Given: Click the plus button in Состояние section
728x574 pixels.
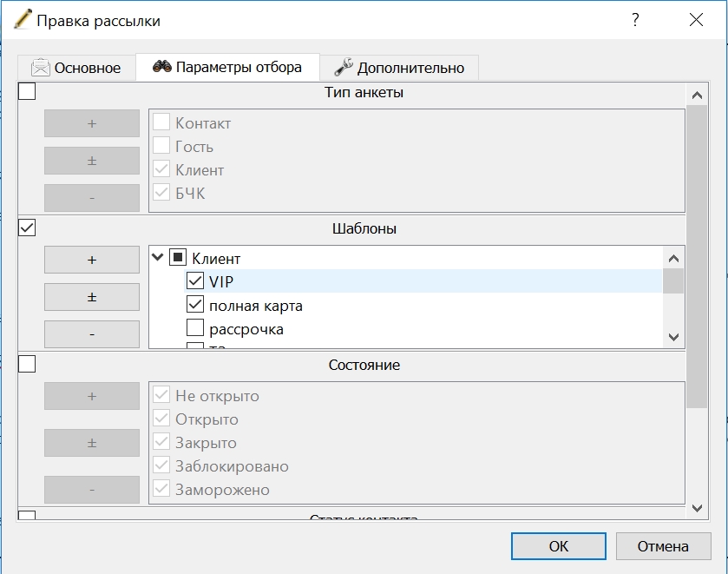Looking at the screenshot, I should pyautogui.click(x=92, y=396).
